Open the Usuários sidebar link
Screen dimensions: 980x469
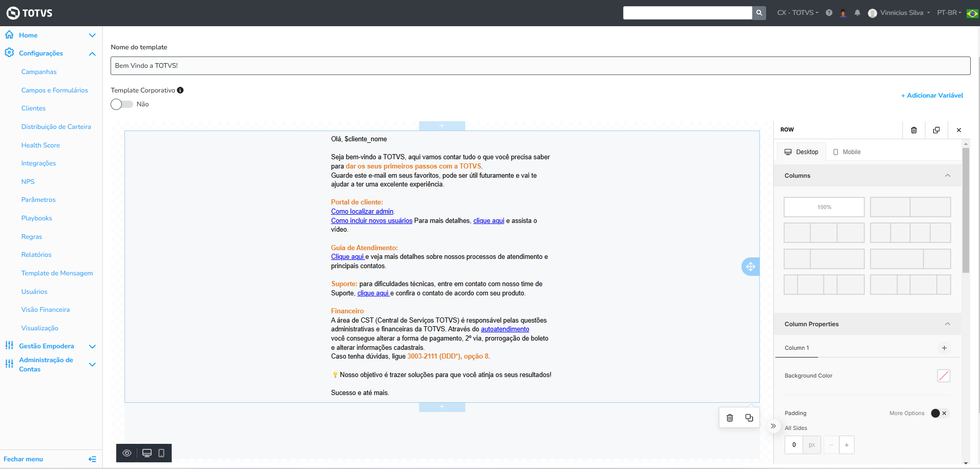click(34, 292)
